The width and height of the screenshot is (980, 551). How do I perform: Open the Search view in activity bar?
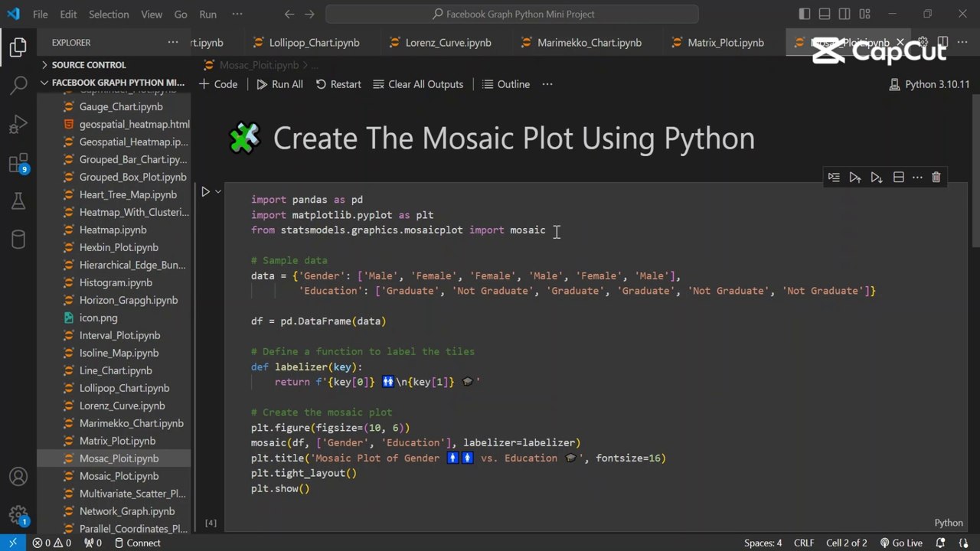click(x=18, y=85)
